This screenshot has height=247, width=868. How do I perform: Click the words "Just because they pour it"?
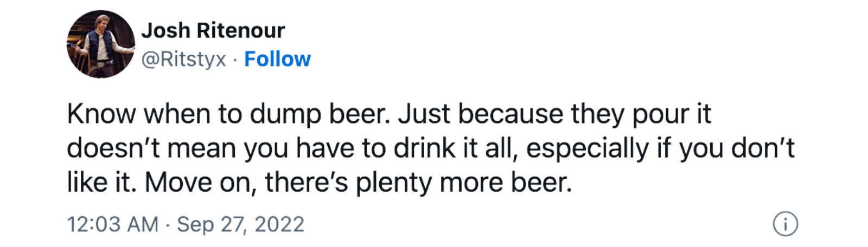[554, 114]
